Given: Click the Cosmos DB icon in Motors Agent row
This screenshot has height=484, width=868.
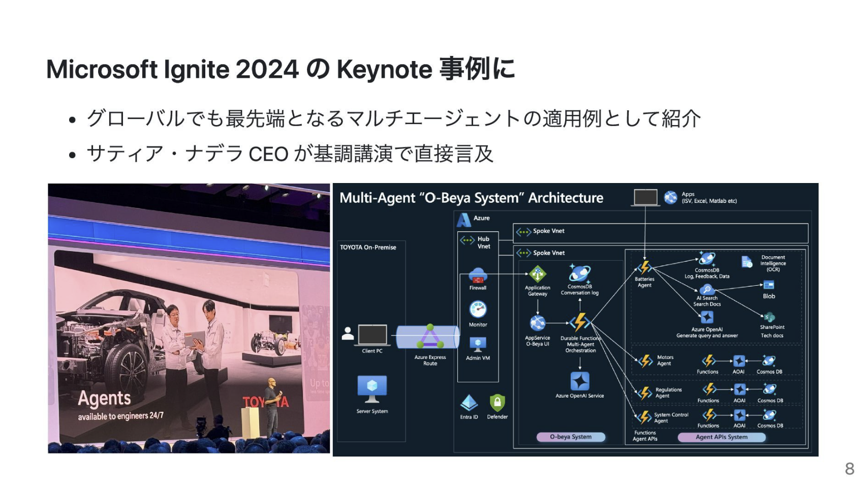Looking at the screenshot, I should pyautogui.click(x=769, y=361).
